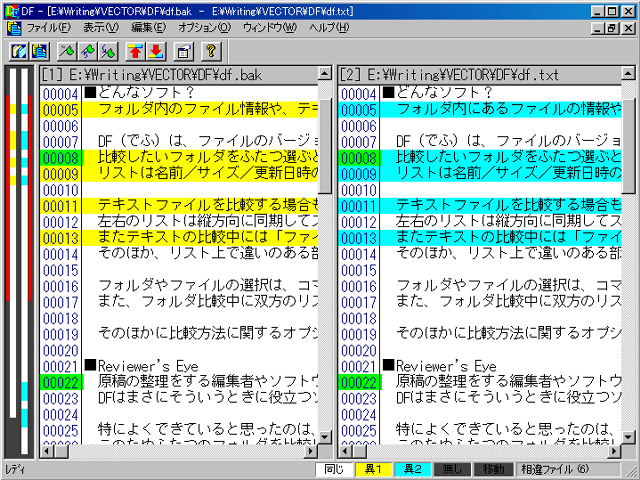Click the left bar of the difference overview map
Viewport: 640px width, 480px height.
(x=13, y=243)
